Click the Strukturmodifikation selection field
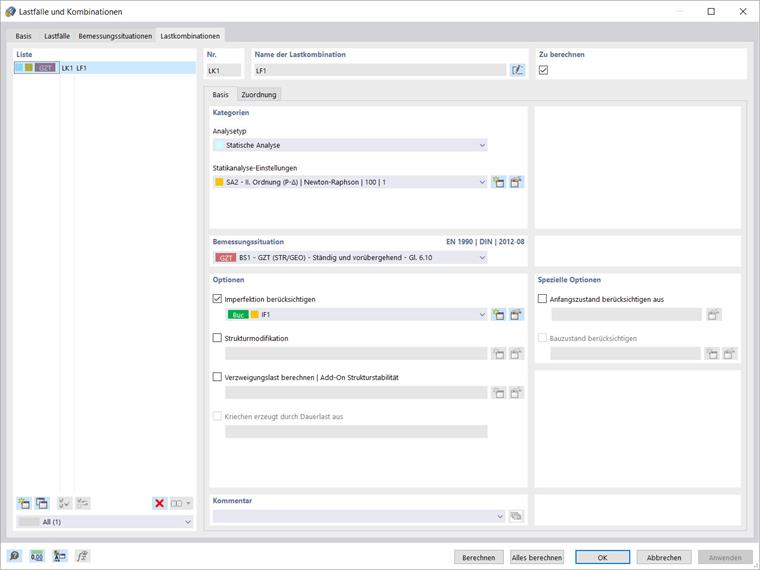Screen dimensions: 760x570 pos(356,354)
